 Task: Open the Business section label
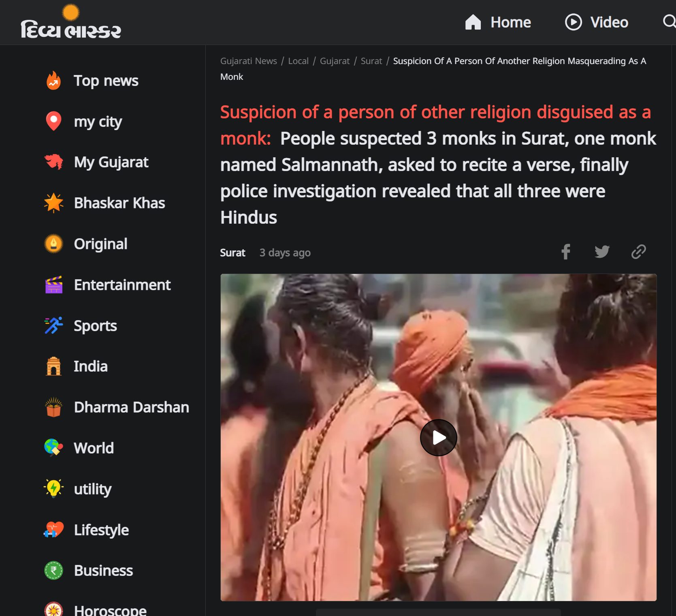[x=103, y=571]
